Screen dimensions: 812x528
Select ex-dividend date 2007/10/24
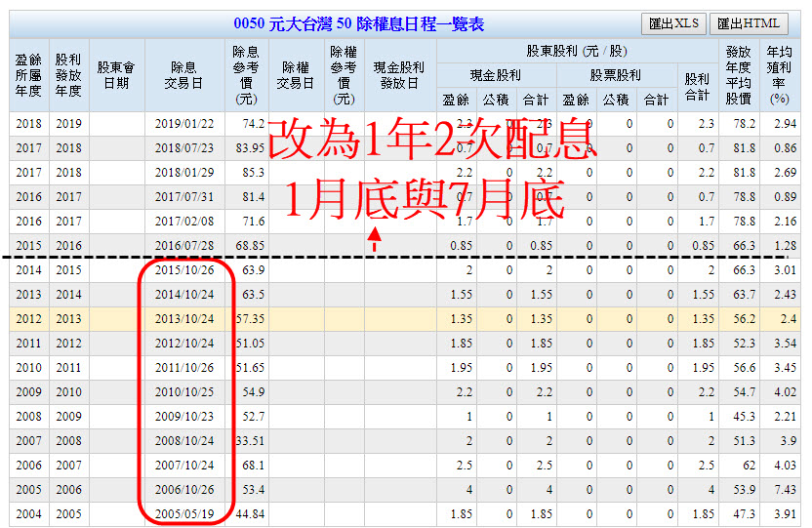click(184, 466)
